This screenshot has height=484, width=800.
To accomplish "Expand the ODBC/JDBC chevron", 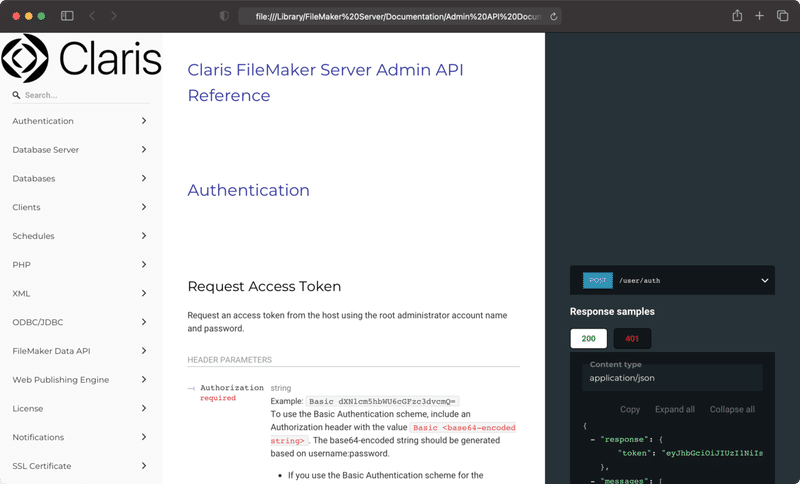I will coord(144,322).
